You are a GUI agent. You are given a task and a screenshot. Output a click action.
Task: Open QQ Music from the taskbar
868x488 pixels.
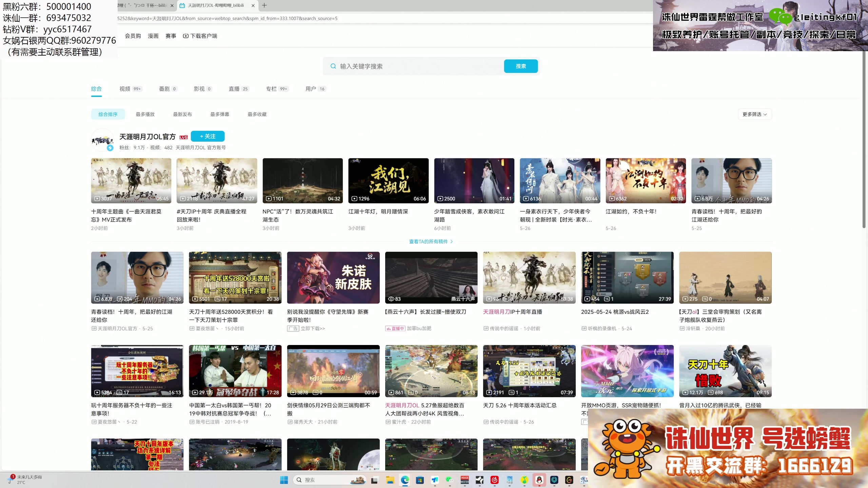click(524, 480)
